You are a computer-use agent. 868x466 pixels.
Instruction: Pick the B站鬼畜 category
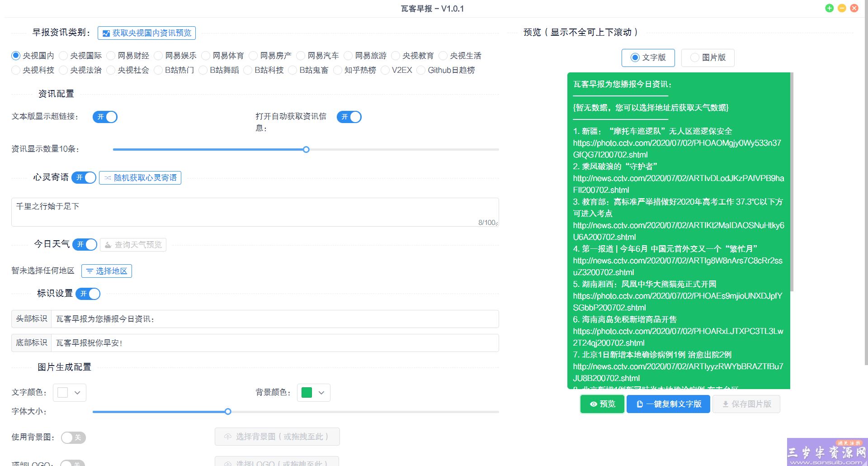pos(308,70)
